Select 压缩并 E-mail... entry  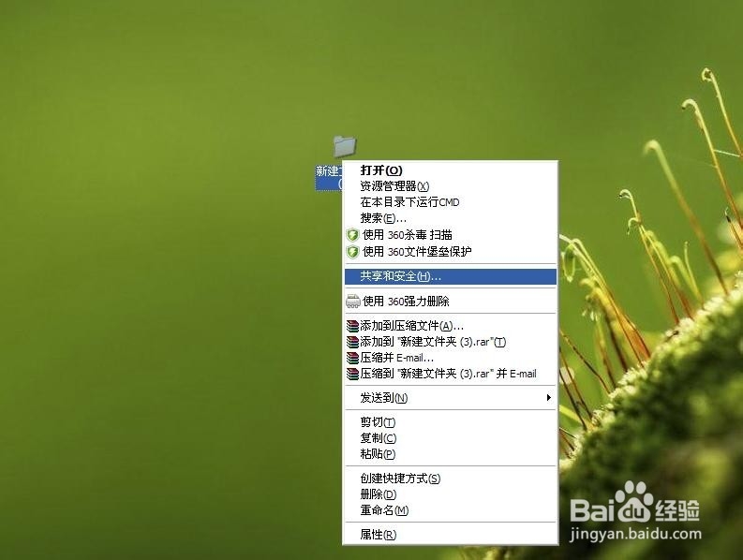point(450,358)
